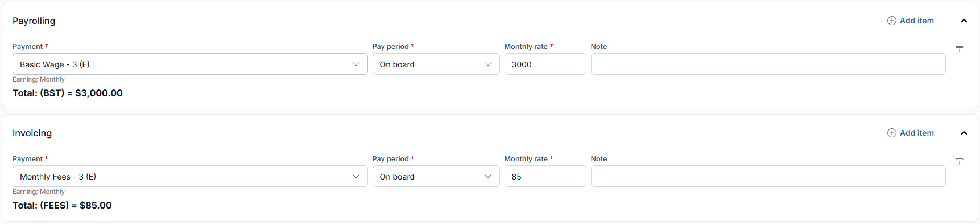Focus the monthly rate field showing 3000

pos(545,64)
